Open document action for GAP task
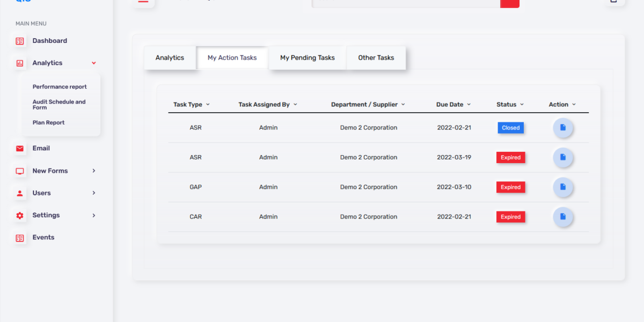 pyautogui.click(x=563, y=187)
